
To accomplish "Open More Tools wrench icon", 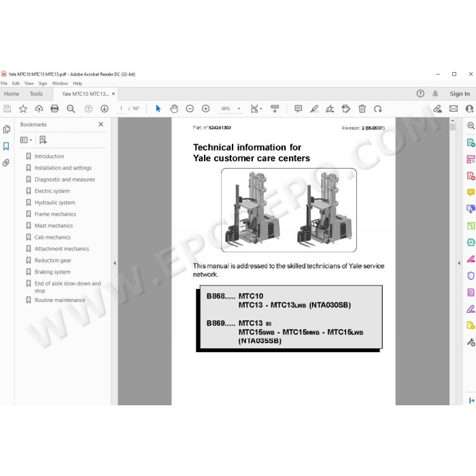I will (471, 342).
